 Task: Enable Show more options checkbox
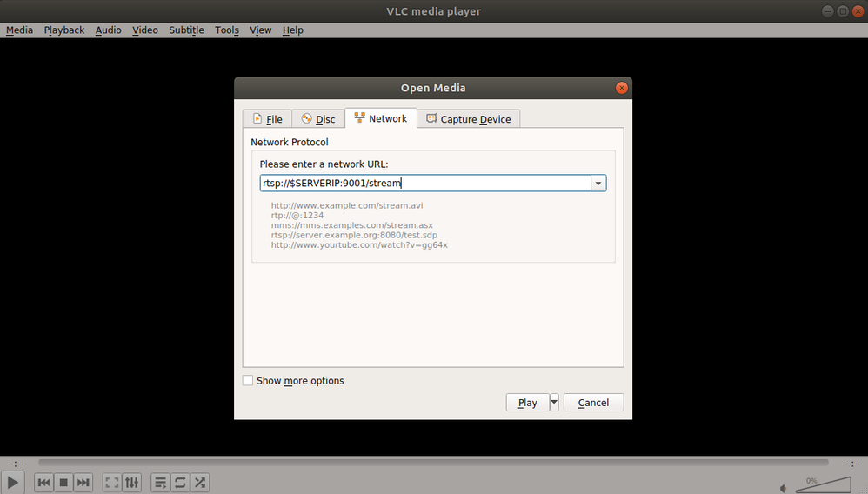248,380
